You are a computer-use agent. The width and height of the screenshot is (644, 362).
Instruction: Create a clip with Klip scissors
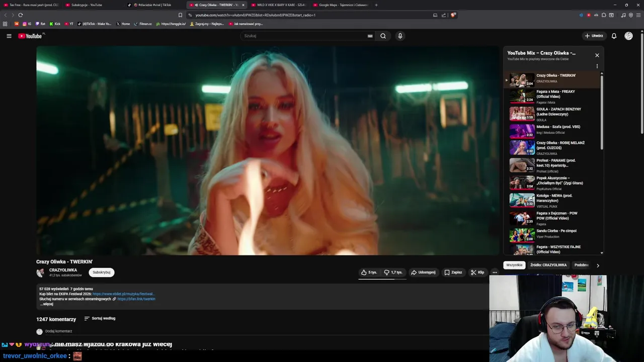pyautogui.click(x=477, y=273)
